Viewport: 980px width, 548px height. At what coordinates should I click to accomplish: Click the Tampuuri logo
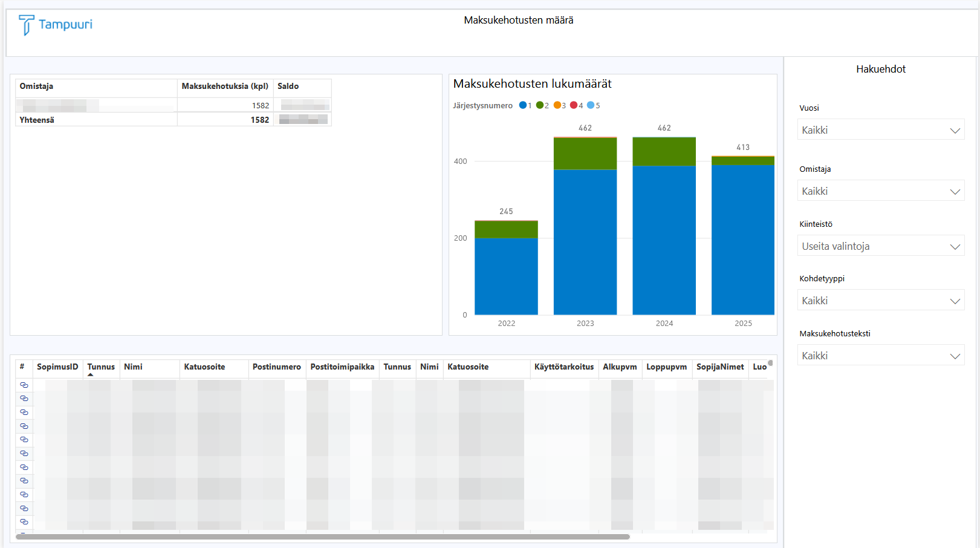point(56,25)
